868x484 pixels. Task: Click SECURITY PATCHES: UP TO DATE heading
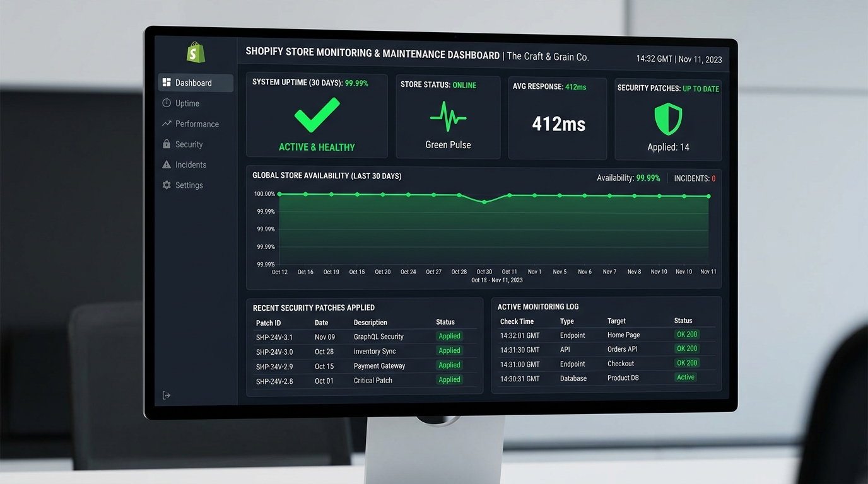(x=668, y=89)
